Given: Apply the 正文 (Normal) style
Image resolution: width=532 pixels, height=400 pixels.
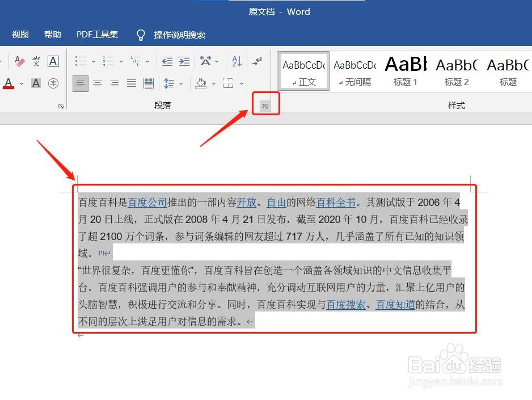Looking at the screenshot, I should [304, 71].
